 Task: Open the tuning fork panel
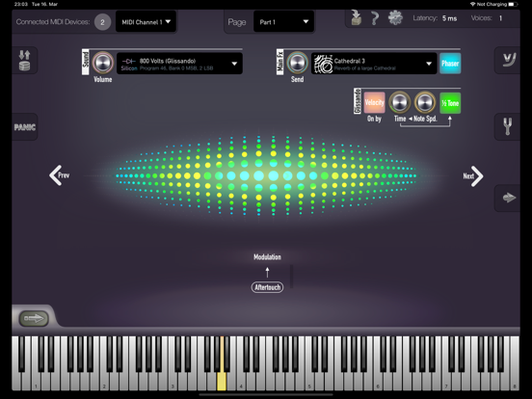[x=507, y=126]
